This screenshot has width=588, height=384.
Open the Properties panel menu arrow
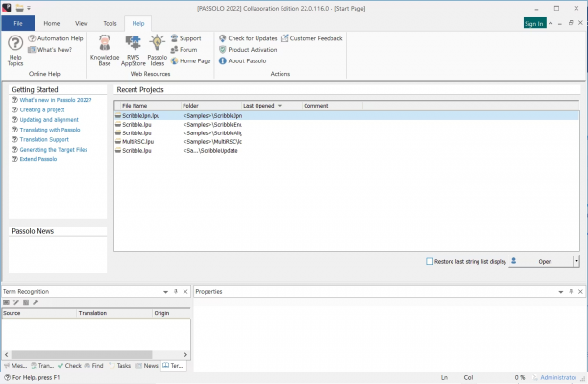(x=561, y=292)
